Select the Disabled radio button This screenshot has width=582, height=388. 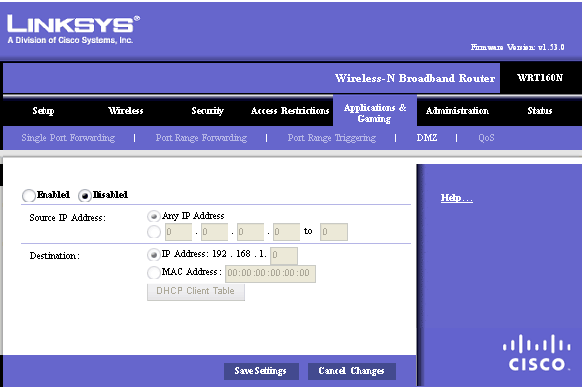click(85, 195)
